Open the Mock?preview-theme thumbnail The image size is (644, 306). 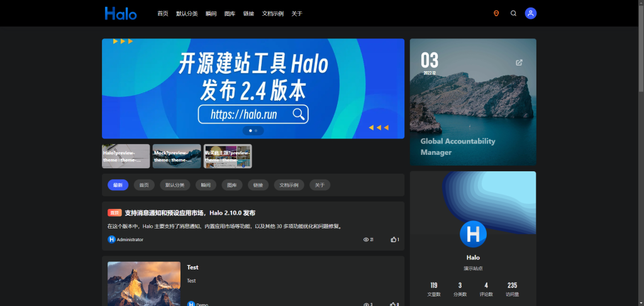point(177,156)
